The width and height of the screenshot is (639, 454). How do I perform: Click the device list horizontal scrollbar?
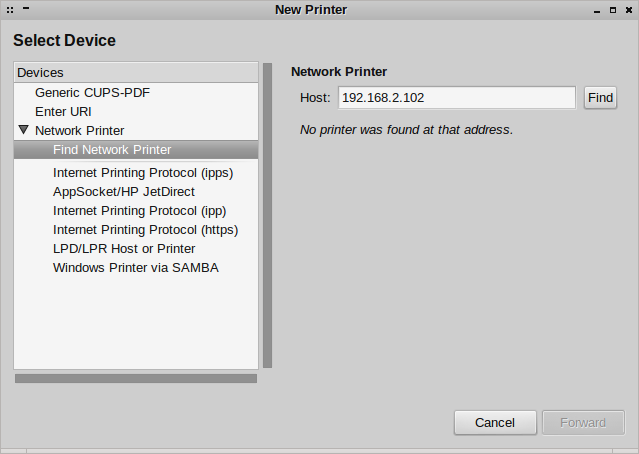click(x=136, y=378)
